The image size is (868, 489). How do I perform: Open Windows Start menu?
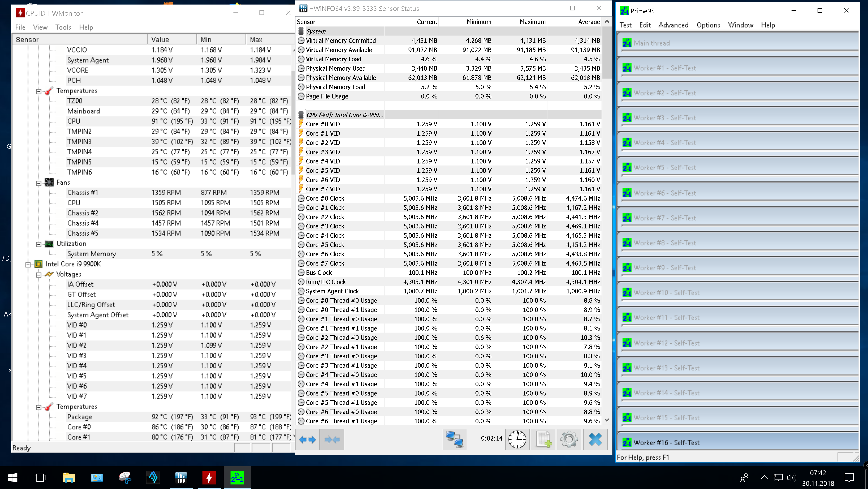point(13,477)
